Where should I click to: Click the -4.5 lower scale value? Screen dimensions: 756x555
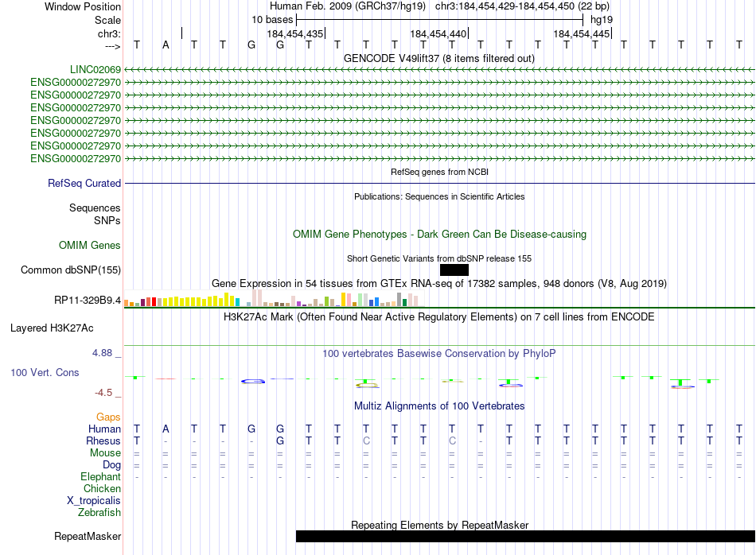[x=103, y=393]
